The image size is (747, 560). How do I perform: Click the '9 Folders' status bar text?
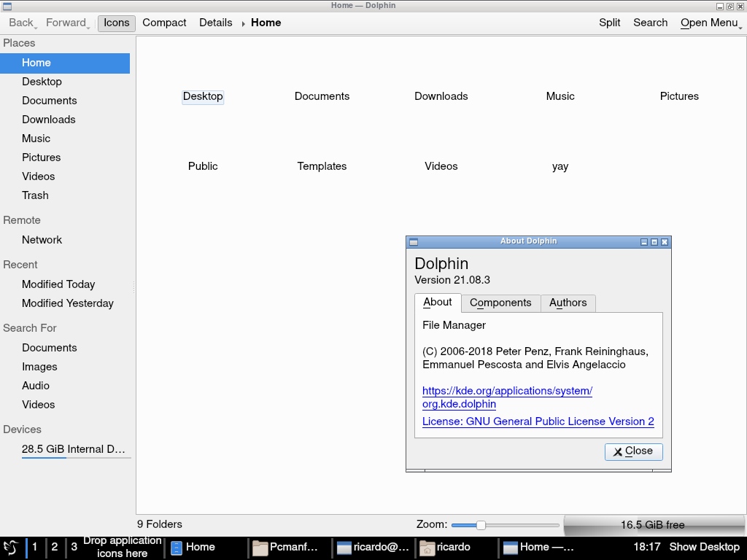click(160, 525)
